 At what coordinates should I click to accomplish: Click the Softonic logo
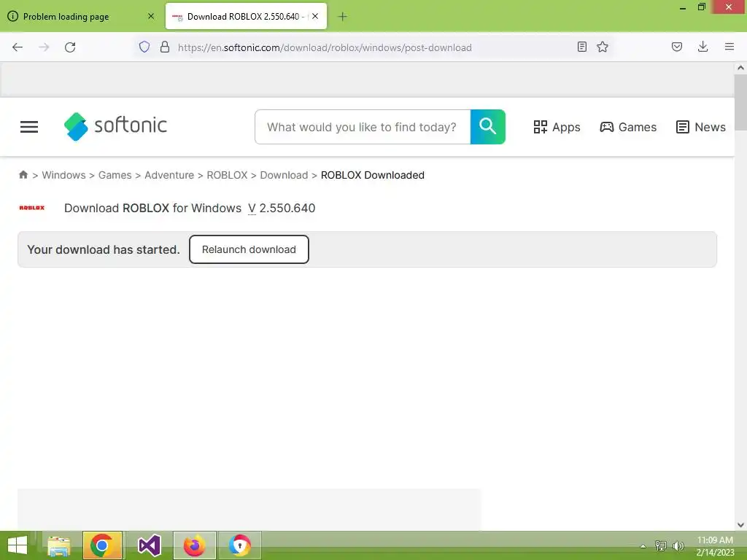(115, 126)
